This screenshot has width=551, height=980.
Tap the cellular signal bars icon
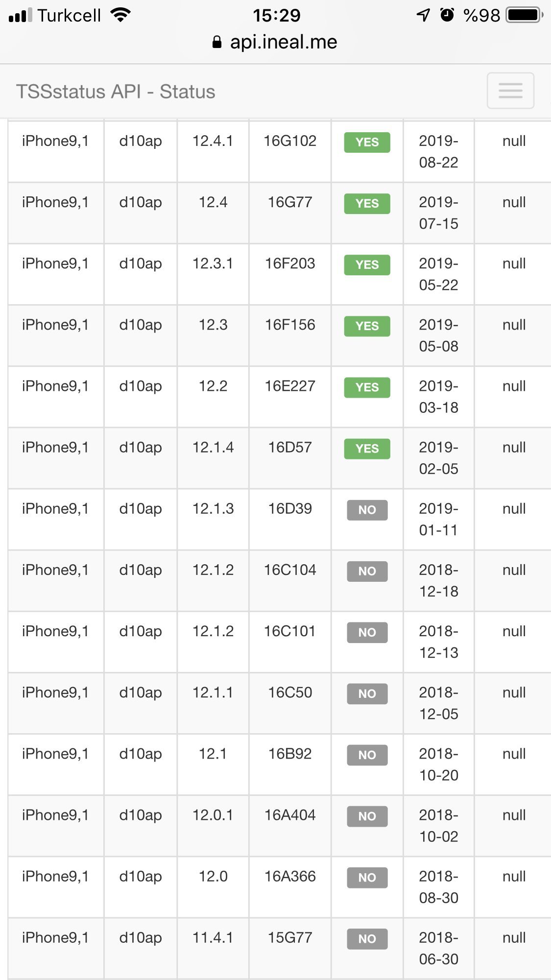[x=20, y=15]
